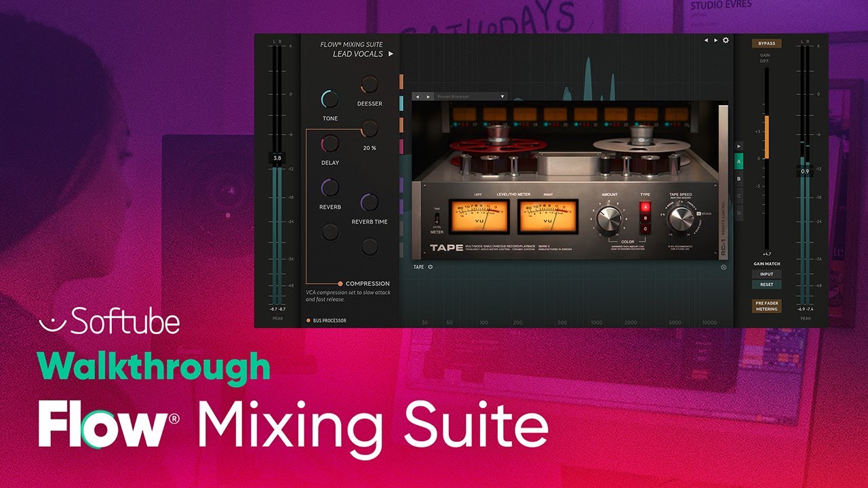
Task: Click the output level value 0.9
Action: click(804, 171)
